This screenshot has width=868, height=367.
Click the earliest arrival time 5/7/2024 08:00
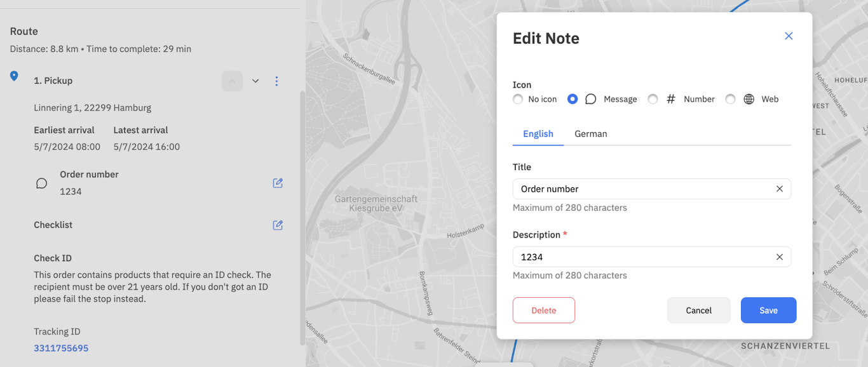click(67, 147)
